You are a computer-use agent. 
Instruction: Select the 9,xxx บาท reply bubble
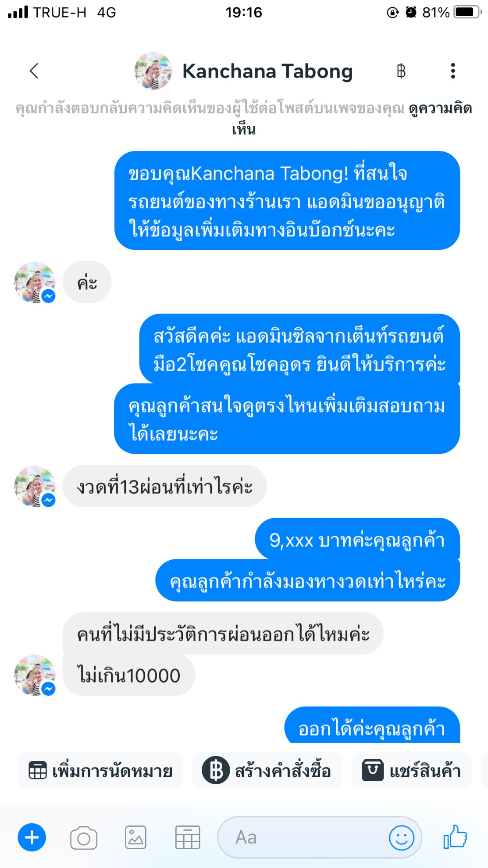click(357, 540)
